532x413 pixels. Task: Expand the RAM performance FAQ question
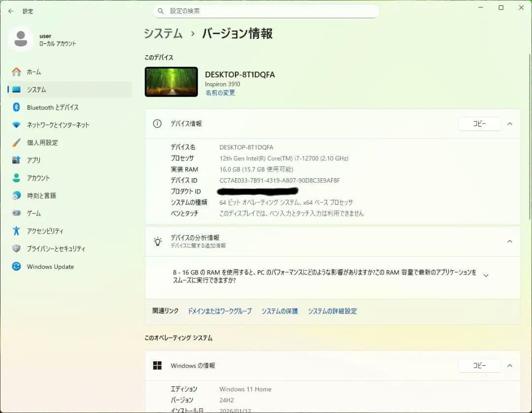(x=486, y=275)
